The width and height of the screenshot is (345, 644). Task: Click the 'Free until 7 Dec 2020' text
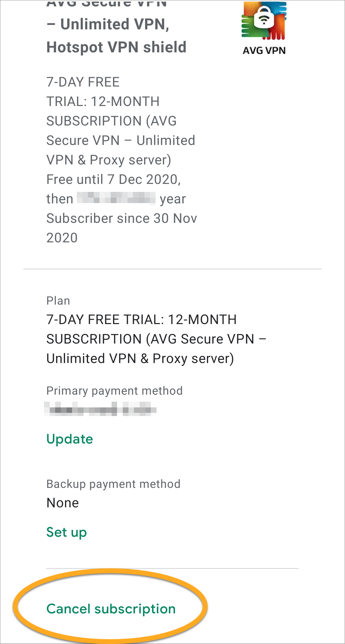point(114,179)
